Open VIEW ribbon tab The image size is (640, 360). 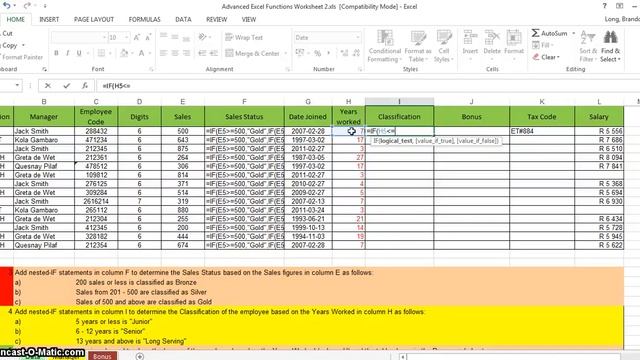pos(249,19)
